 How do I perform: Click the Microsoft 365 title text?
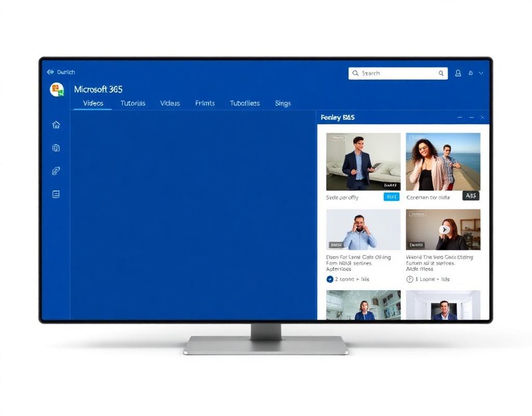click(98, 89)
